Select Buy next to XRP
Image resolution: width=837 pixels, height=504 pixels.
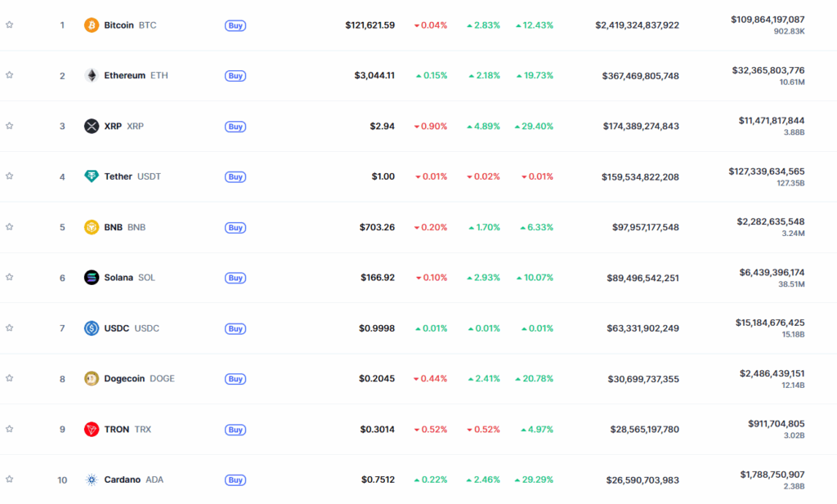235,127
